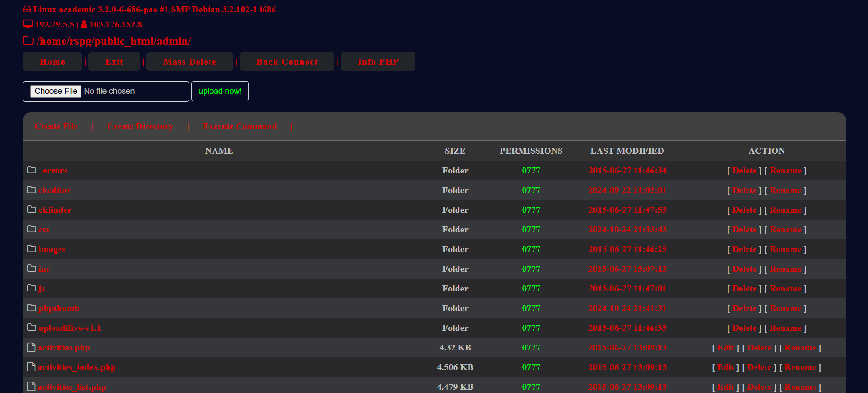Click the folder icon beside ckeditor
The height and width of the screenshot is (393, 868).
(32, 190)
